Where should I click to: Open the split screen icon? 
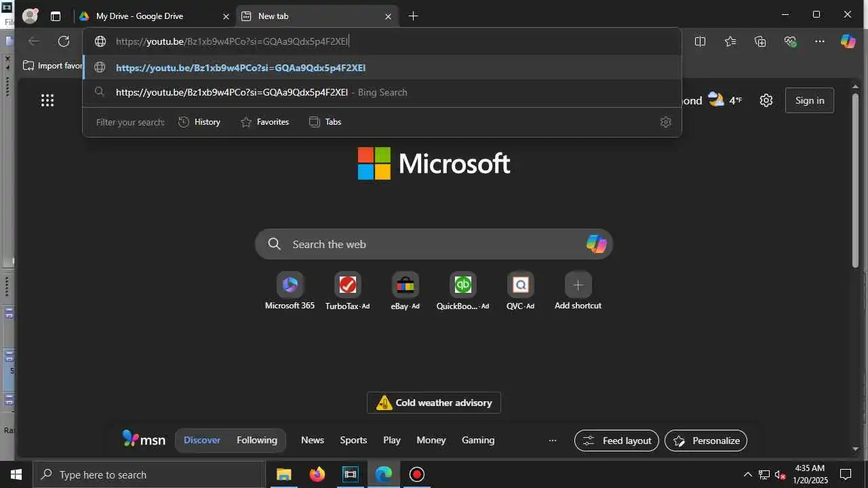(701, 41)
